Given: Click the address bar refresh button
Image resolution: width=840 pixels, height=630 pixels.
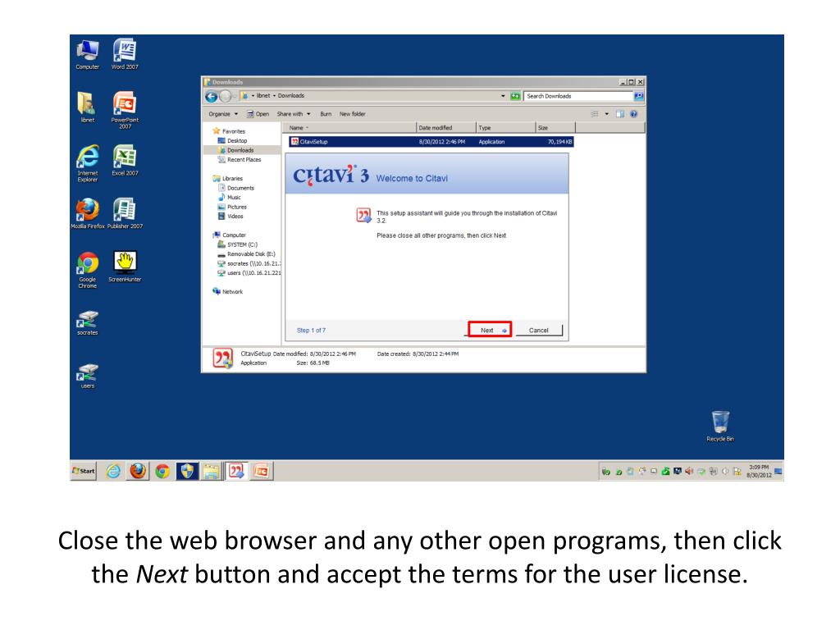Looking at the screenshot, I should pos(515,96).
